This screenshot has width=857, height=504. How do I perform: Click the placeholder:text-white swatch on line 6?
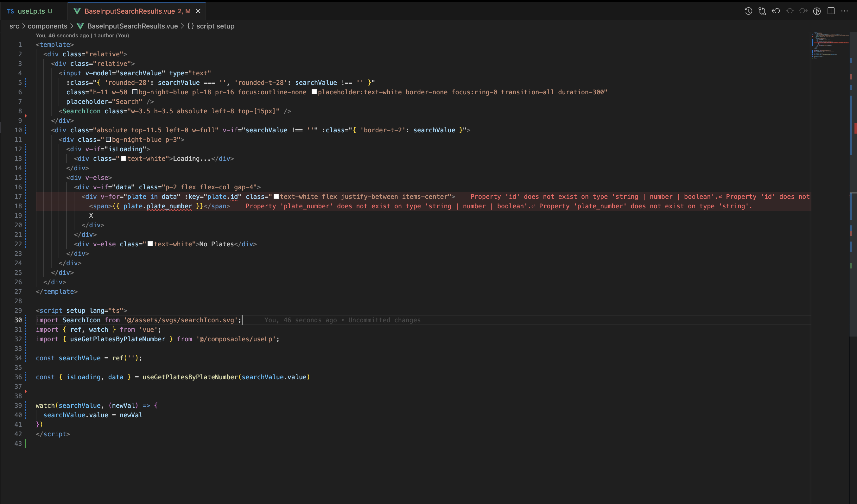tap(314, 92)
